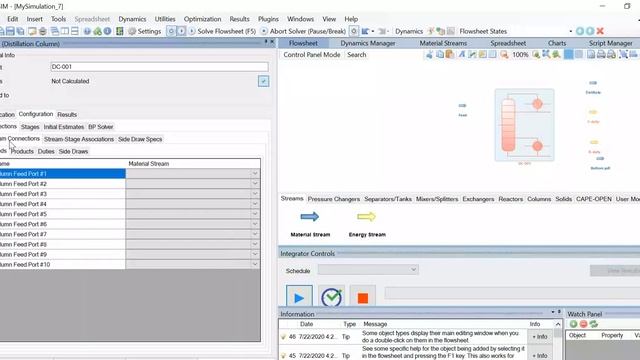Open the Utilities menu
Viewport: 640px width, 360px height.
click(x=165, y=19)
